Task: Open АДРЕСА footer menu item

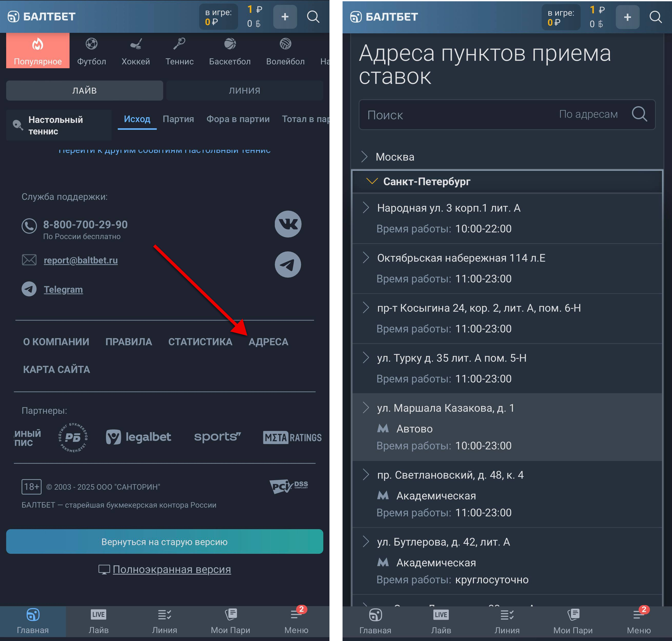Action: (x=268, y=342)
